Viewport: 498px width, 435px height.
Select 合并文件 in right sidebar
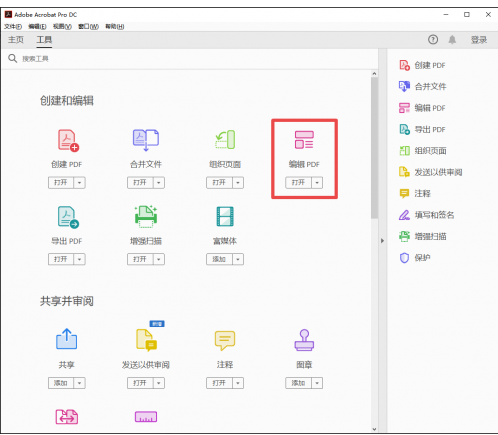coord(423,86)
